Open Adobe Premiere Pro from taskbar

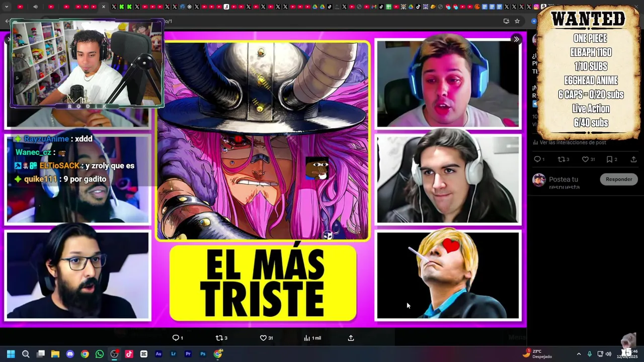(x=188, y=354)
